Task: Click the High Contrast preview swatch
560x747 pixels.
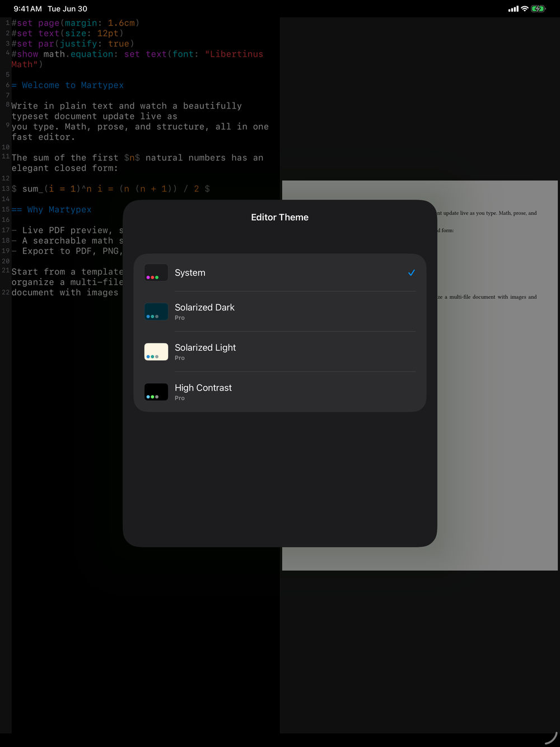Action: pos(156,392)
